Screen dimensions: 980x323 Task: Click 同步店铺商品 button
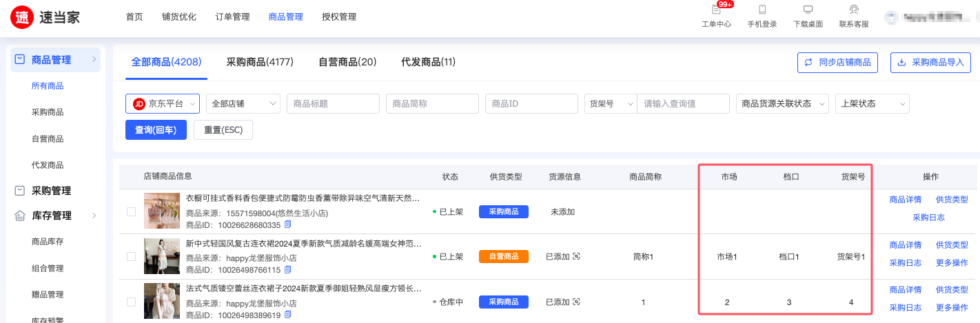click(838, 63)
